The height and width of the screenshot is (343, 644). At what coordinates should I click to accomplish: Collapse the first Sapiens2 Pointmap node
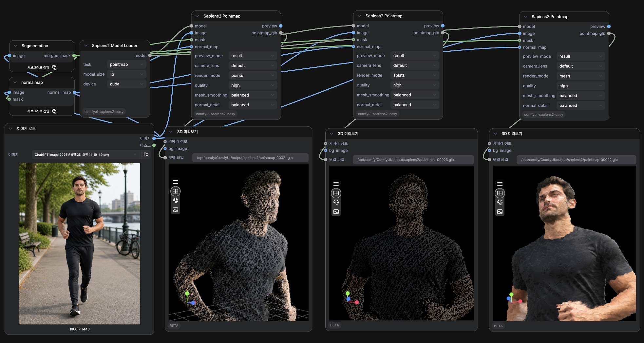pyautogui.click(x=197, y=16)
